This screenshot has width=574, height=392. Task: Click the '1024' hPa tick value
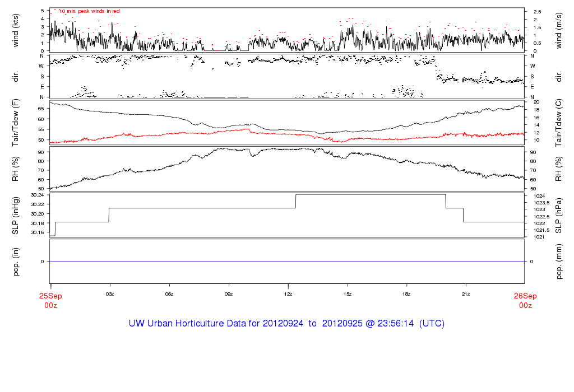tap(539, 196)
